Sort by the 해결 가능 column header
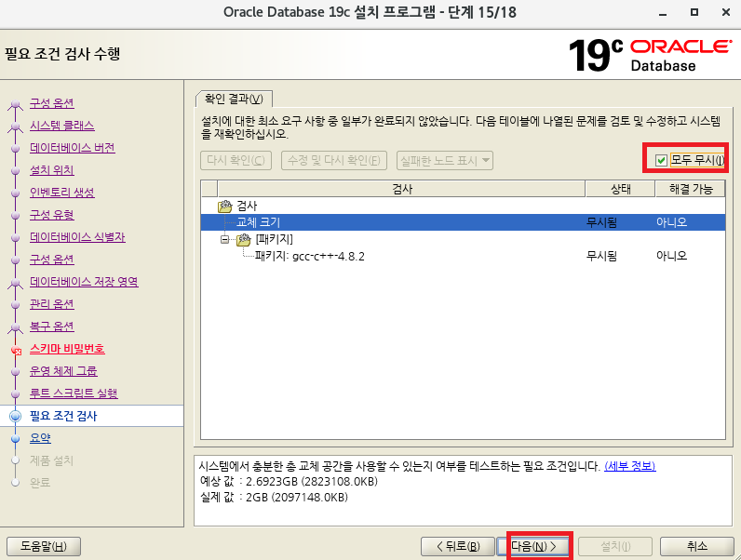Image resolution: width=741 pixels, height=560 pixels. [x=691, y=189]
